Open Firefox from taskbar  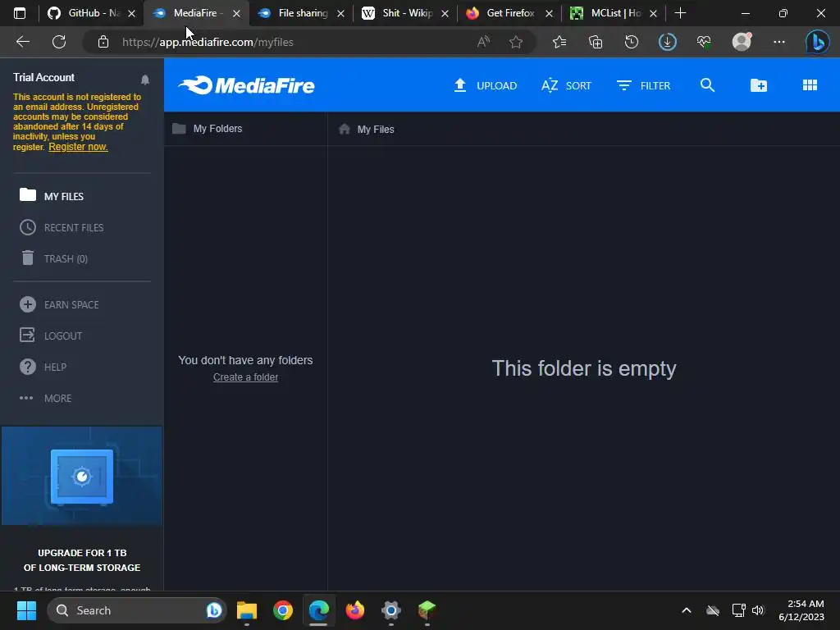coord(354,610)
